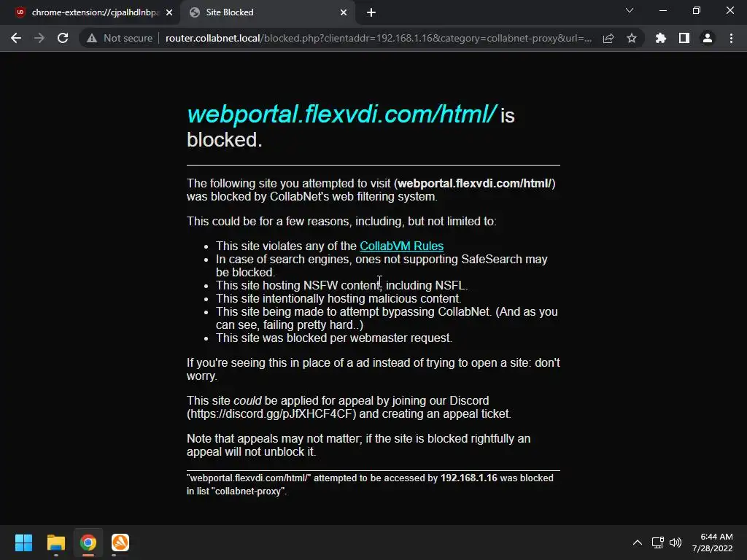
Task: Open the Chrome profile menu
Action: [x=708, y=38]
